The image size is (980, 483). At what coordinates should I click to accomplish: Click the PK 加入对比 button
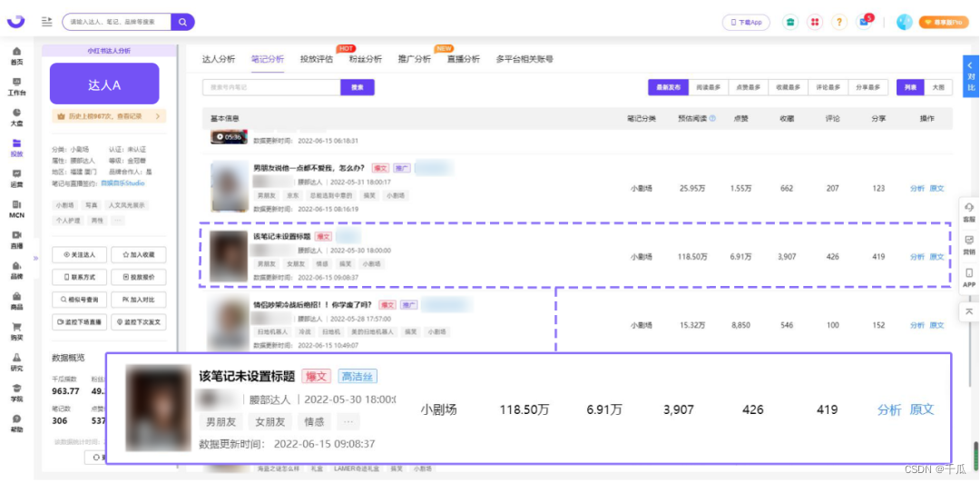[139, 300]
